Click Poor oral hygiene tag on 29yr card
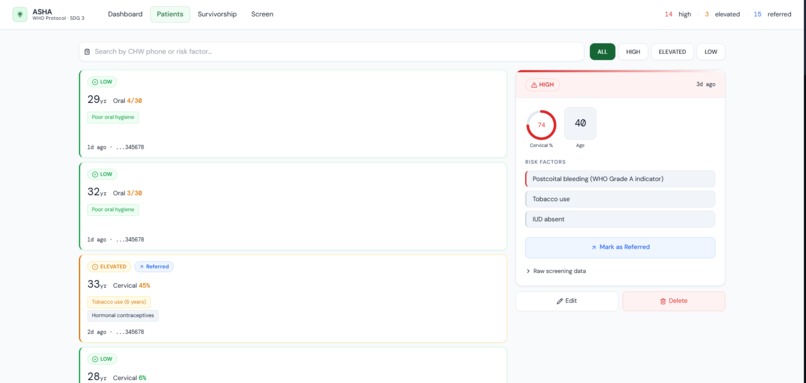The width and height of the screenshot is (806, 383). 113,117
